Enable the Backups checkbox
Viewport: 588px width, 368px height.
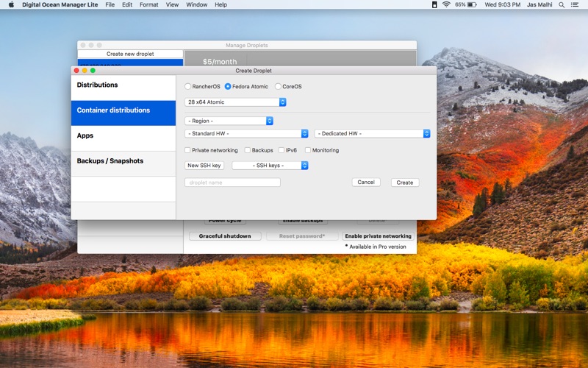248,150
